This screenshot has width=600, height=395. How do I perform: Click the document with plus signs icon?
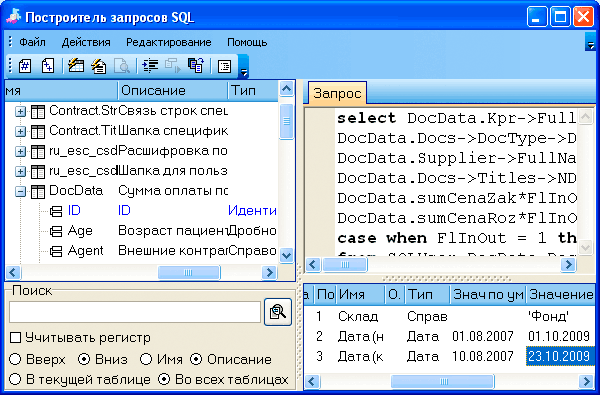coord(48,66)
